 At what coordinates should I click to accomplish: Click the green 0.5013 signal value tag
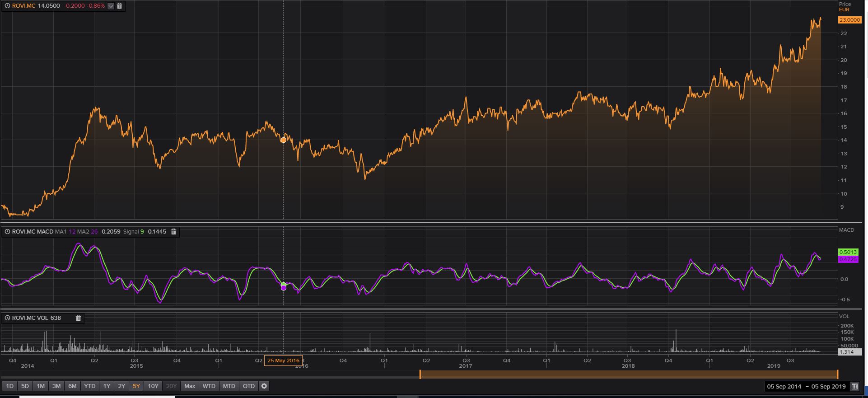(848, 252)
